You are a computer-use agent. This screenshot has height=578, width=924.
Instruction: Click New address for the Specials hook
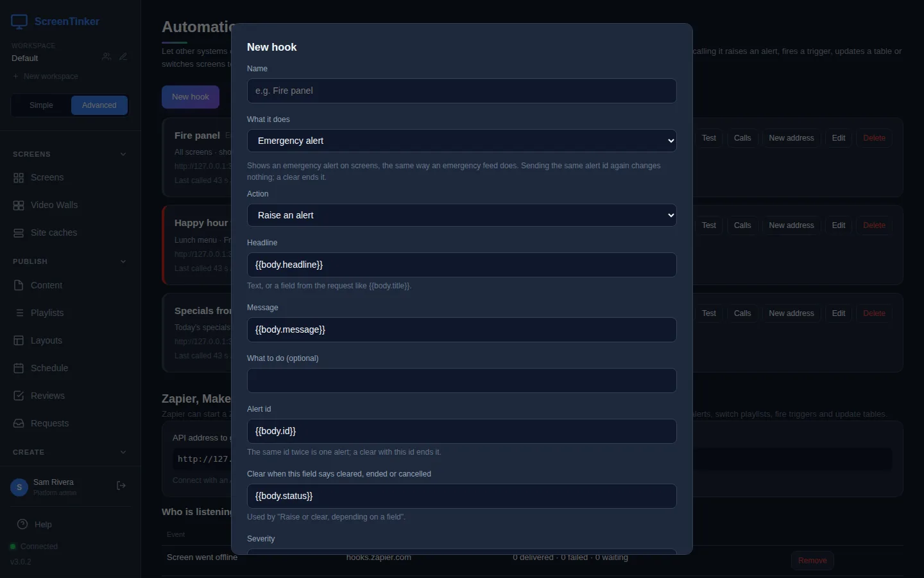(x=791, y=313)
